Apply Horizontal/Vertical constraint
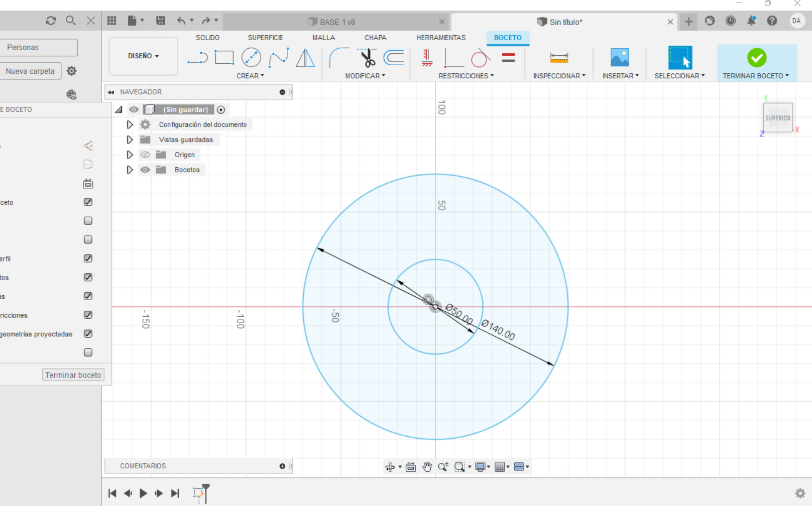 tap(427, 58)
